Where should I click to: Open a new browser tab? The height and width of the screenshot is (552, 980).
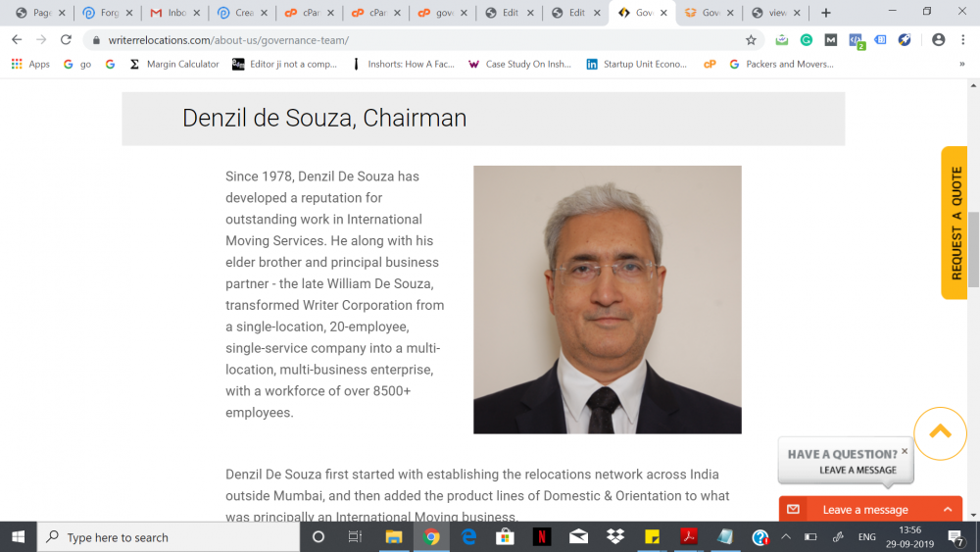[x=825, y=13]
